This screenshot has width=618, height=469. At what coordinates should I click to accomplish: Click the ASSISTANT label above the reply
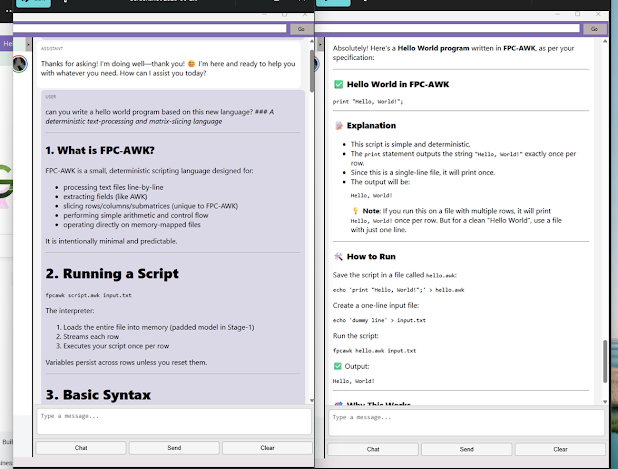click(52, 48)
